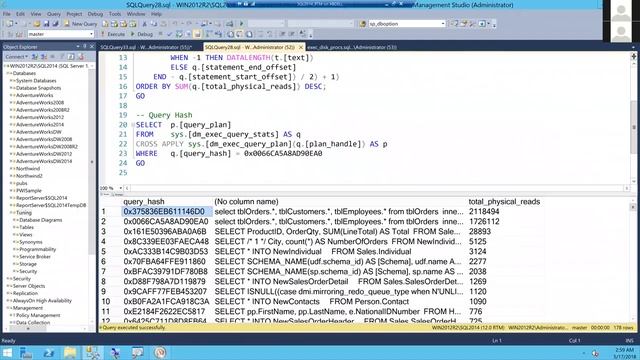Click the Include Actual Execution Plan icon

coord(209,34)
